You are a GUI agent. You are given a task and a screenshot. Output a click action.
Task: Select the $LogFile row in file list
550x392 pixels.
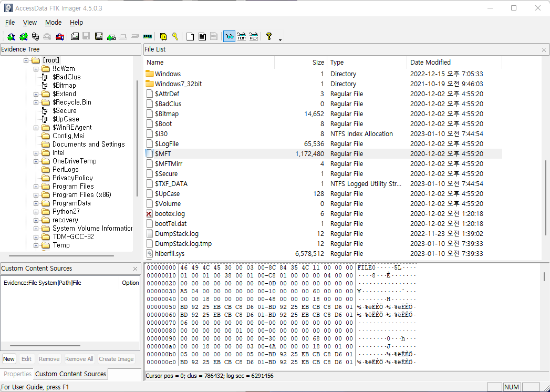323,144
